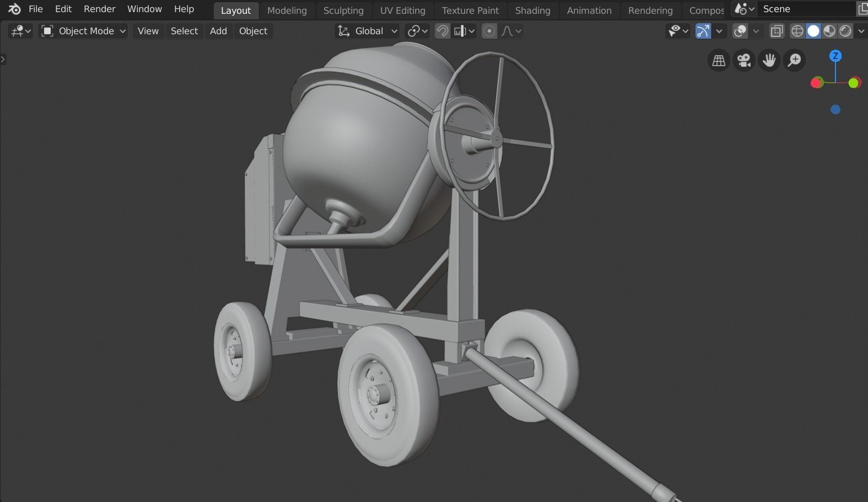Switch to the Modeling workspace tab
Viewport: 868px width, 502px height.
287,10
